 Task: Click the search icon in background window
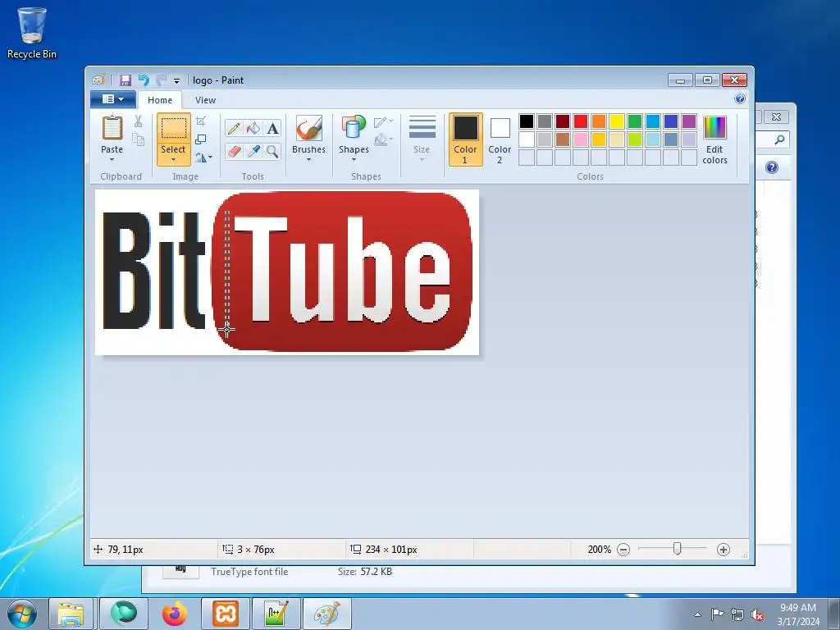coord(779,139)
